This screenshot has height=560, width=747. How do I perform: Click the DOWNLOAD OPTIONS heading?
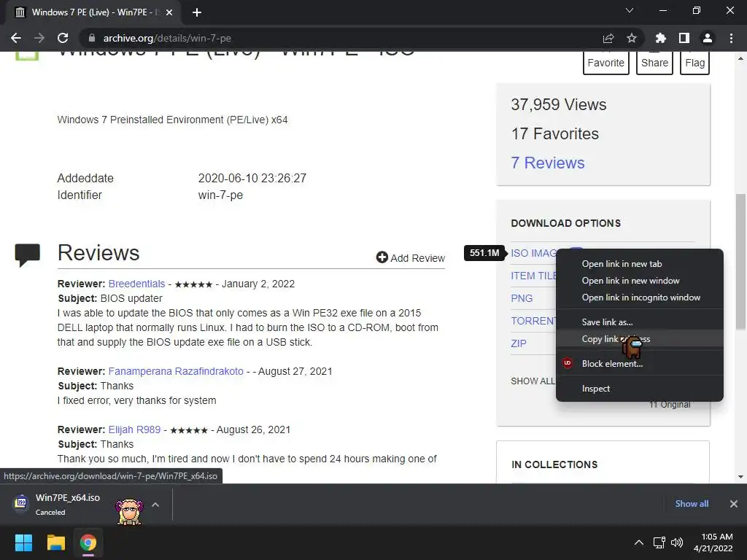pos(565,223)
